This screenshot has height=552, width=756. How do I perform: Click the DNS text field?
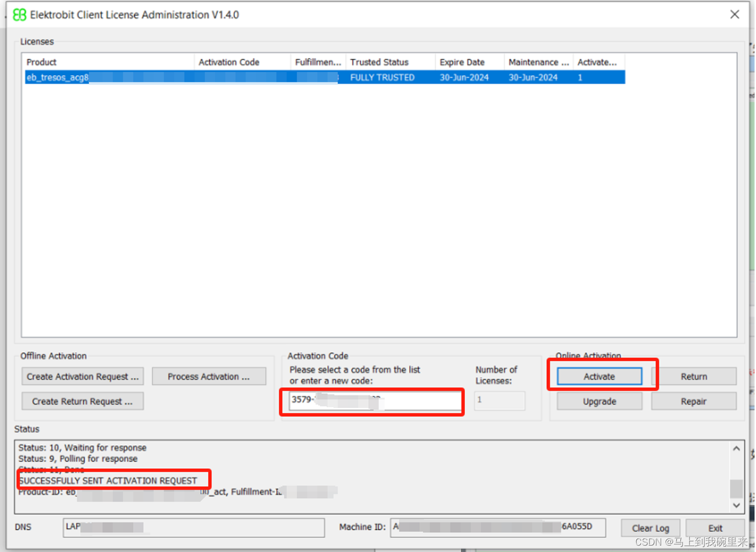pyautogui.click(x=194, y=527)
